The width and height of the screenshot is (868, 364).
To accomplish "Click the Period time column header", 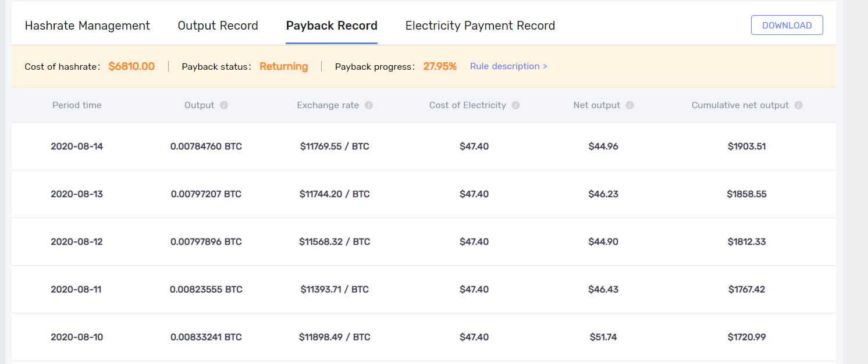I will point(77,105).
